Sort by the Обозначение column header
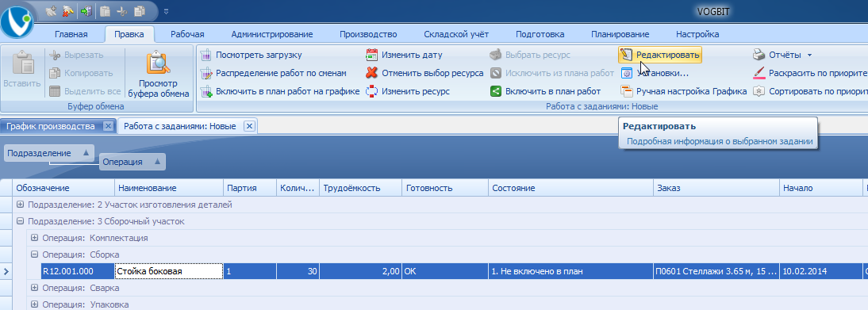868x310 pixels. [x=63, y=188]
